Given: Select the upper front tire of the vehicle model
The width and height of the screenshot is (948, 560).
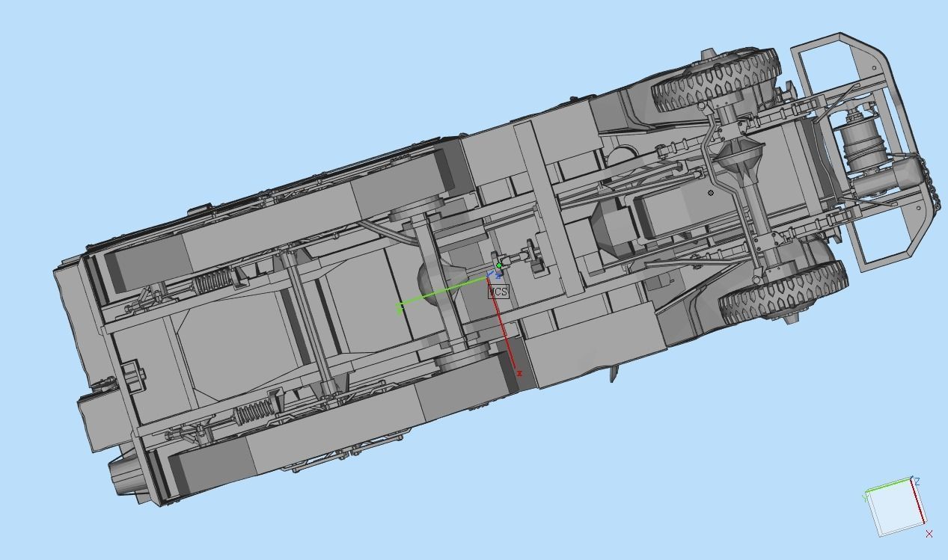Looking at the screenshot, I should pyautogui.click(x=717, y=80).
